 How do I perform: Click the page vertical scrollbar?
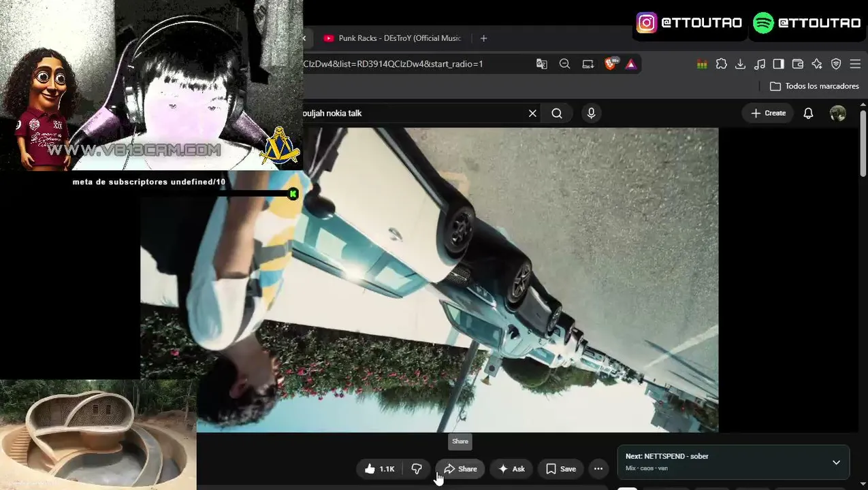click(863, 143)
